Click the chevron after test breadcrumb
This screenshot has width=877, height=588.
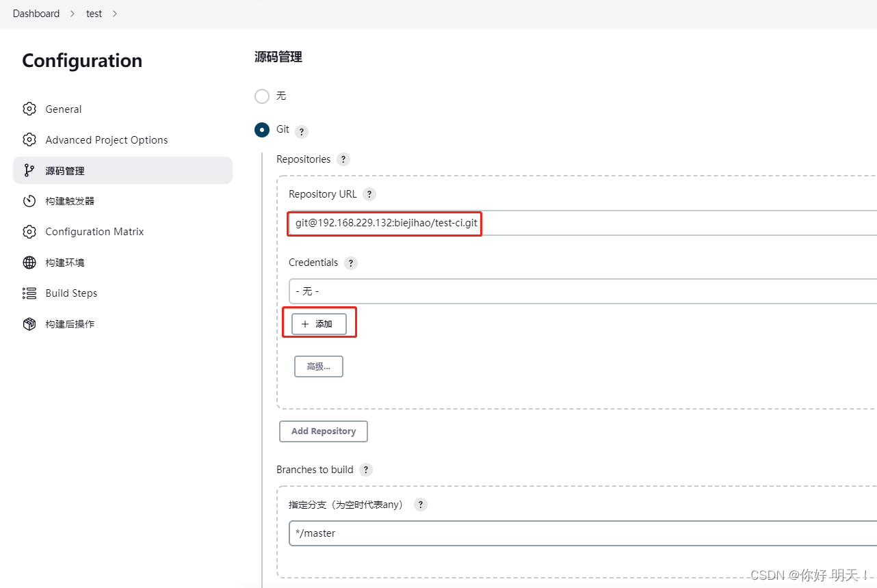114,14
